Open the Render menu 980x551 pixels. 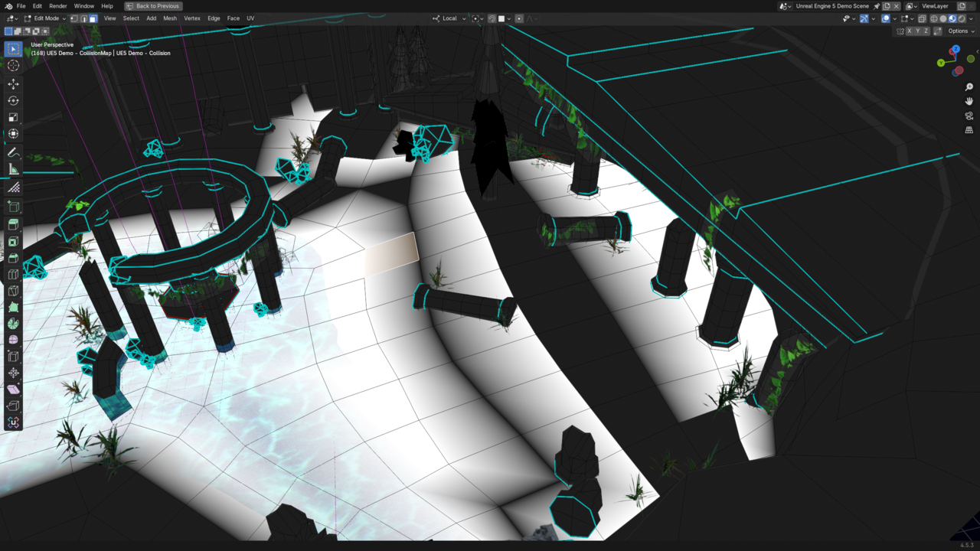[x=58, y=6]
